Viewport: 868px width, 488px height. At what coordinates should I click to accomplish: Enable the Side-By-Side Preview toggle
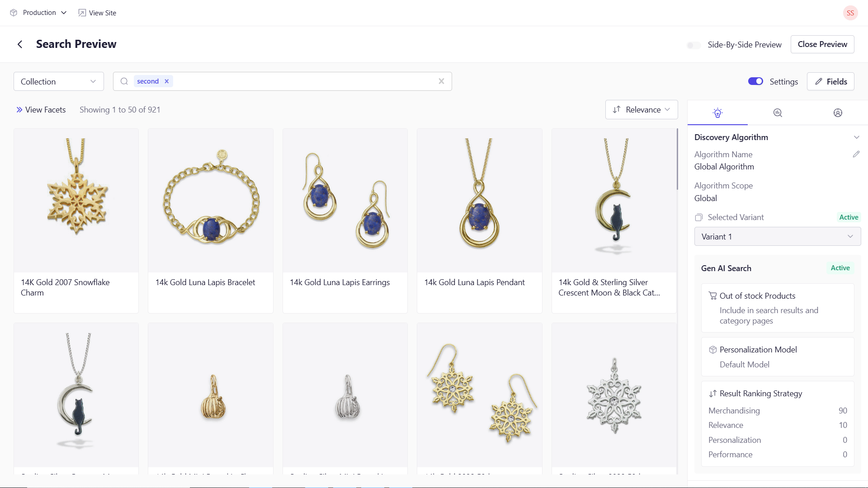693,45
